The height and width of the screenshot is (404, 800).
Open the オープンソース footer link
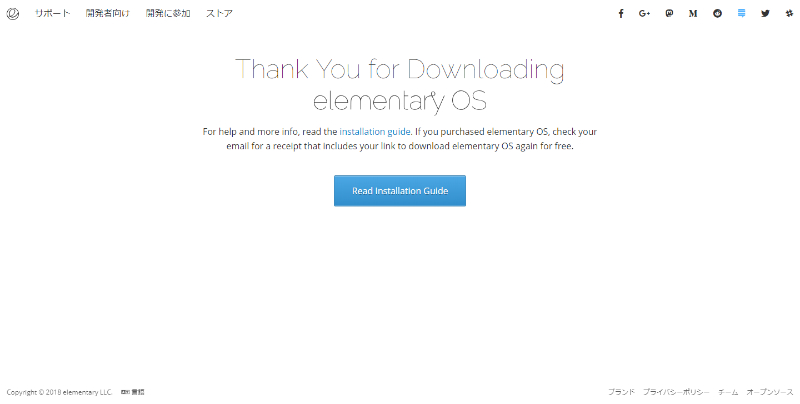coord(770,392)
